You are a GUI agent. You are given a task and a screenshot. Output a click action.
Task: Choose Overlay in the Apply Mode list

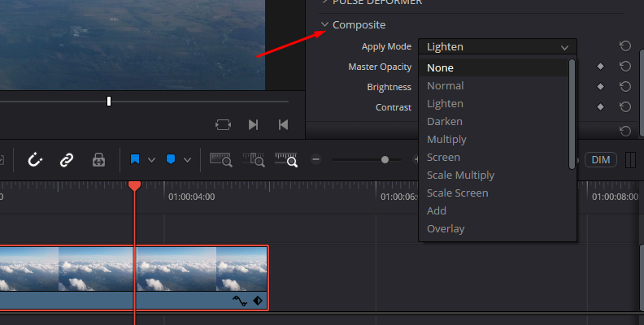446,228
